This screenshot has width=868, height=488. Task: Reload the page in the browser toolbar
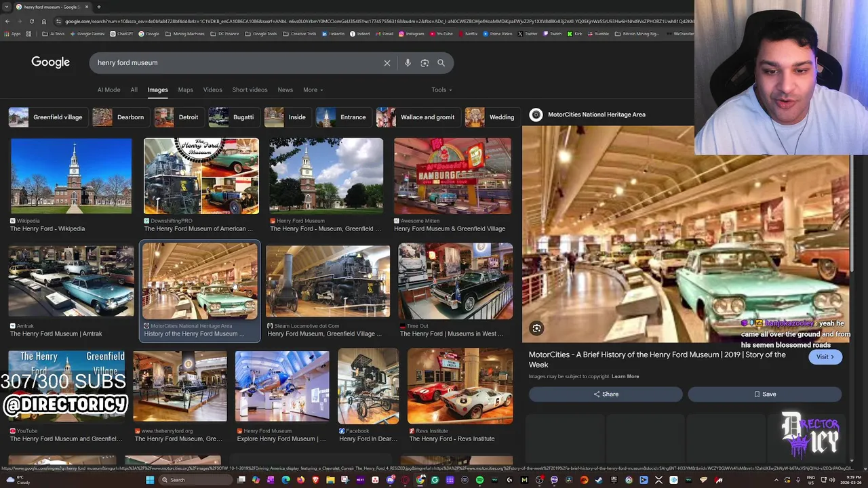tap(31, 21)
